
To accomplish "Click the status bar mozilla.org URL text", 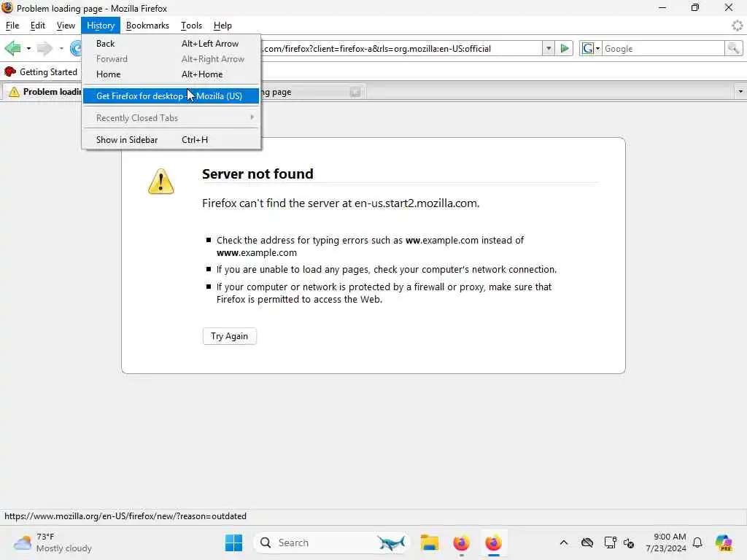I will pyautogui.click(x=125, y=516).
